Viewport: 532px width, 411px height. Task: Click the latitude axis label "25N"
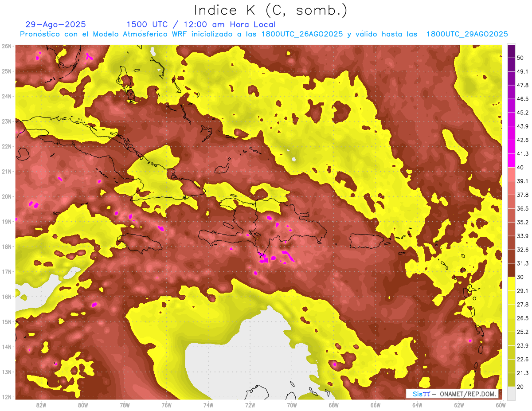click(7, 71)
